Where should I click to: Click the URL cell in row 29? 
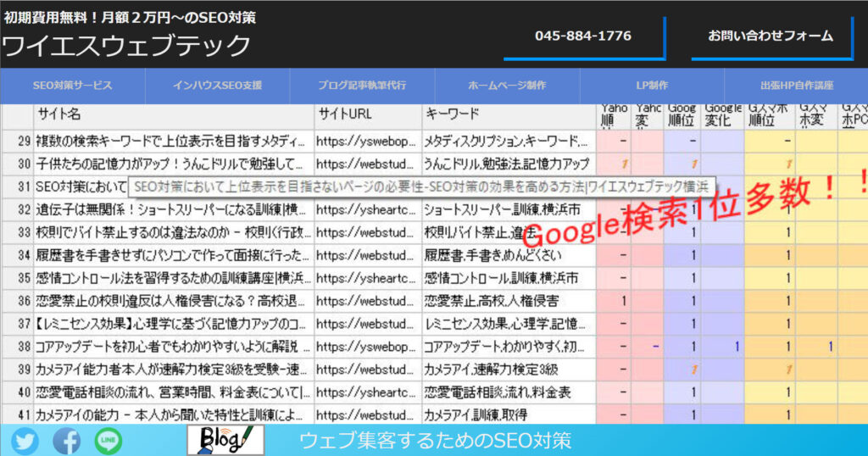(368, 141)
